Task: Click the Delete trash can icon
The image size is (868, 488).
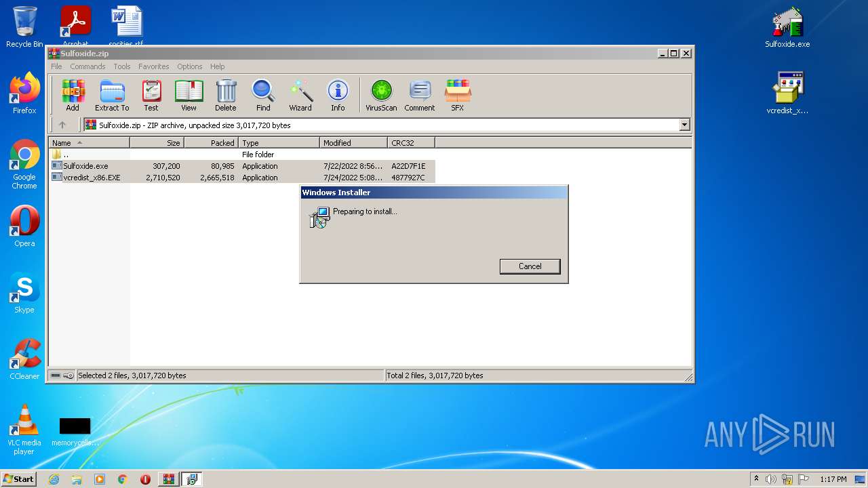Action: (226, 95)
